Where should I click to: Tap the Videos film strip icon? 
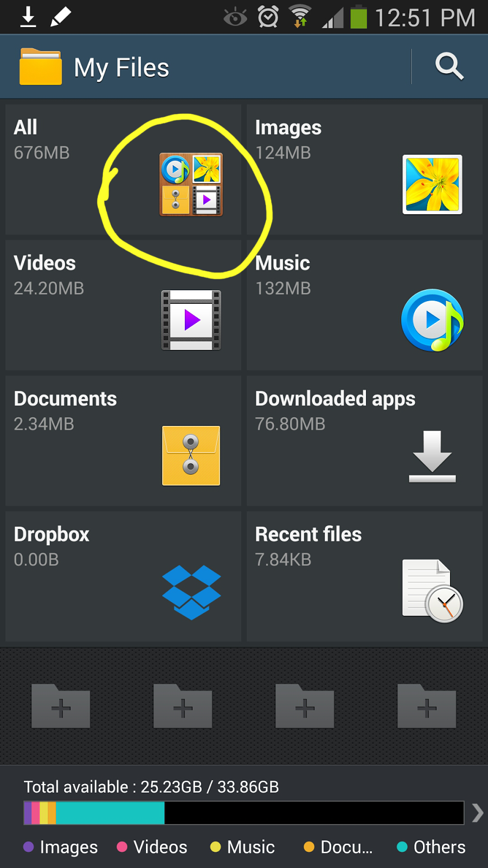tap(191, 320)
